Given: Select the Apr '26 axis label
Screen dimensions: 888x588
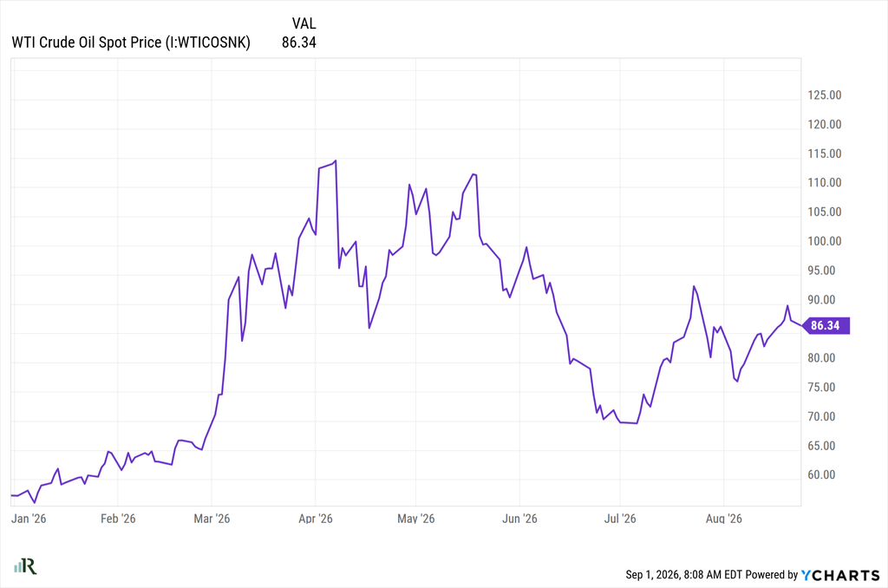Looking at the screenshot, I should [316, 519].
